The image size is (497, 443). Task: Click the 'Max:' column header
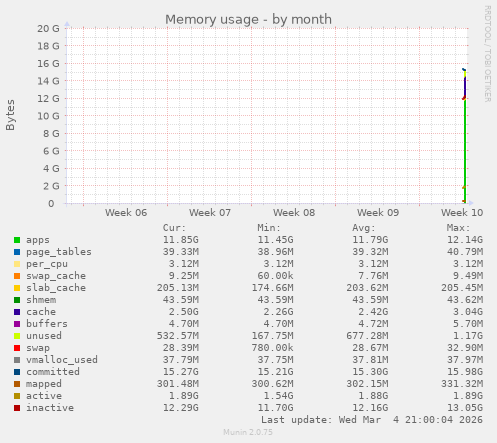(458, 228)
